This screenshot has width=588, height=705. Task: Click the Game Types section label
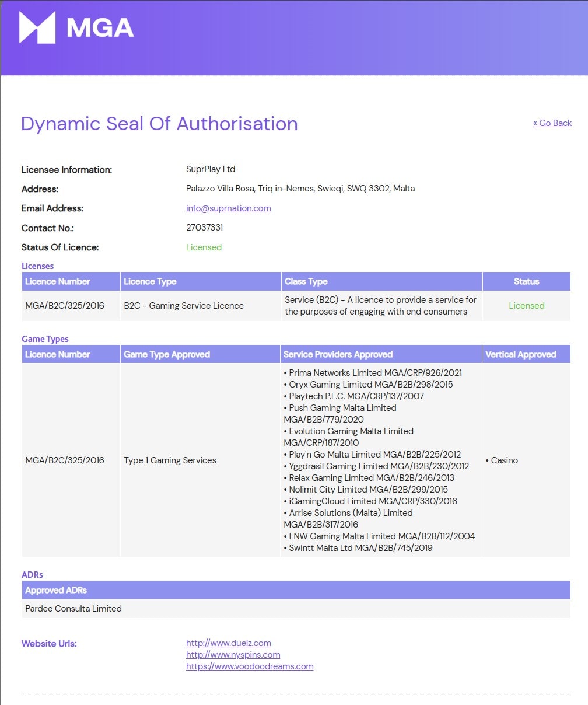coord(45,338)
